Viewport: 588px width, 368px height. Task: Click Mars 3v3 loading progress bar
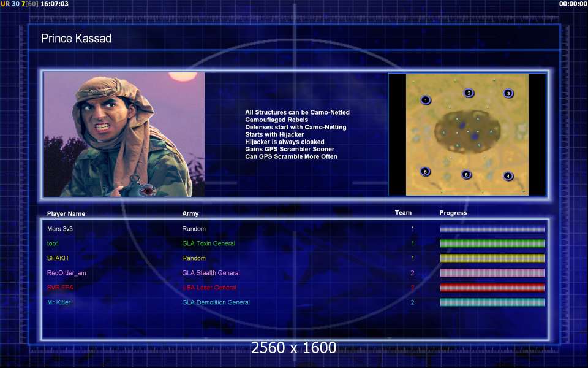point(492,229)
